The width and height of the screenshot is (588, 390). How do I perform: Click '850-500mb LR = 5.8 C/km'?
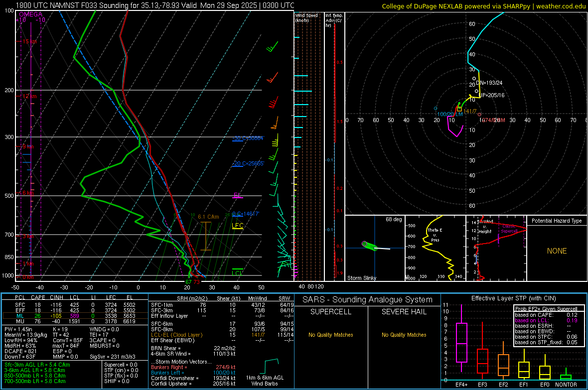coord(35,376)
